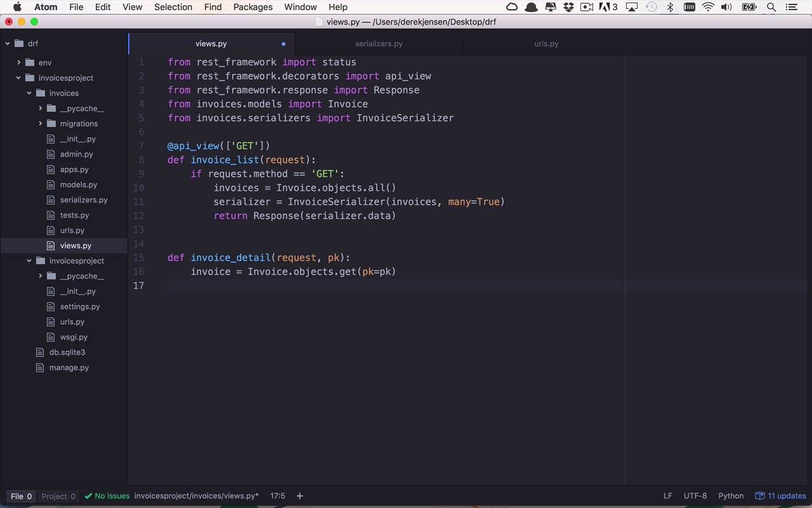812x508 pixels.
Task: Click the Dropbox icon in menu bar
Action: point(568,7)
